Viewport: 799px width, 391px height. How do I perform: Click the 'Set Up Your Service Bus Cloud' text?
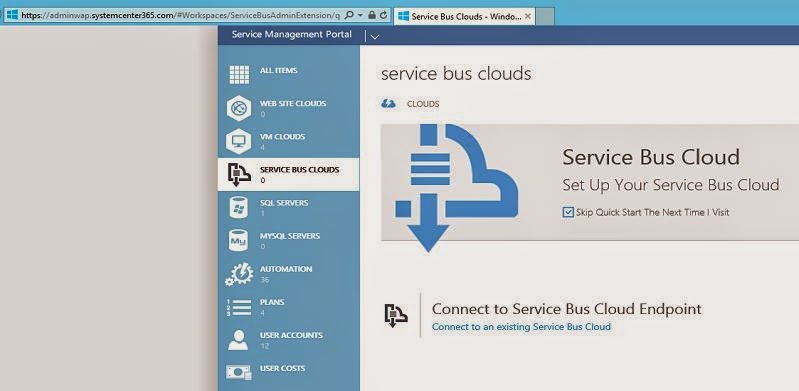tap(671, 185)
